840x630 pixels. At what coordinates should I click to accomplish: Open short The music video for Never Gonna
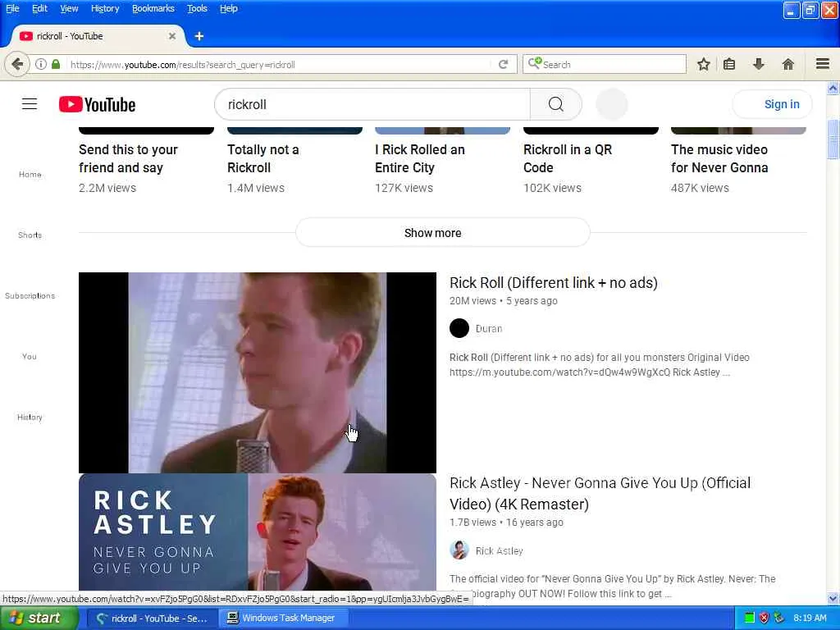[x=719, y=158]
